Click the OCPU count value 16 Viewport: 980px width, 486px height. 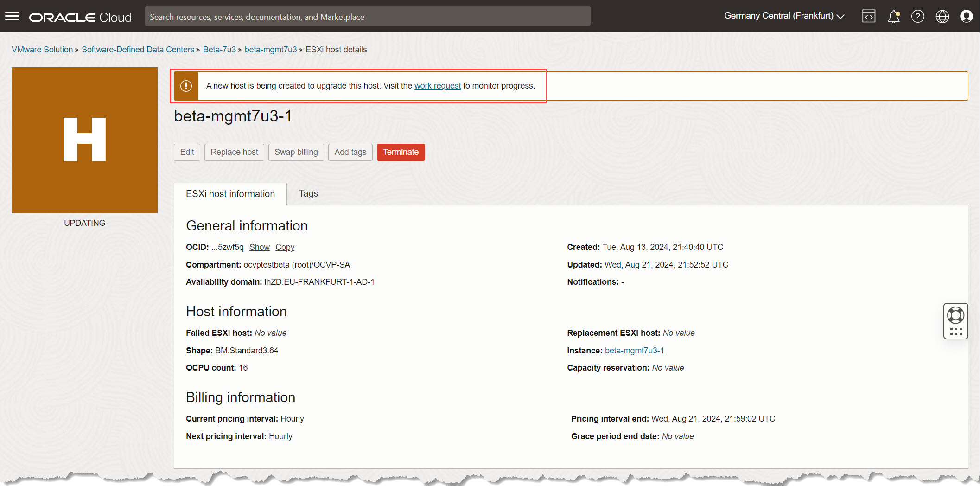click(243, 368)
